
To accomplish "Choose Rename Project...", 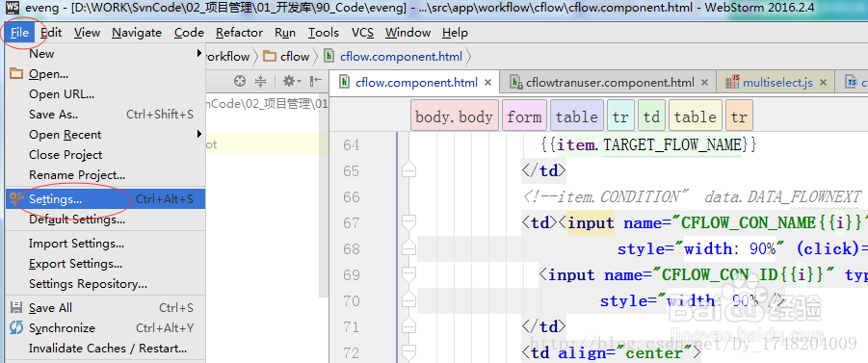I will pyautogui.click(x=105, y=175).
